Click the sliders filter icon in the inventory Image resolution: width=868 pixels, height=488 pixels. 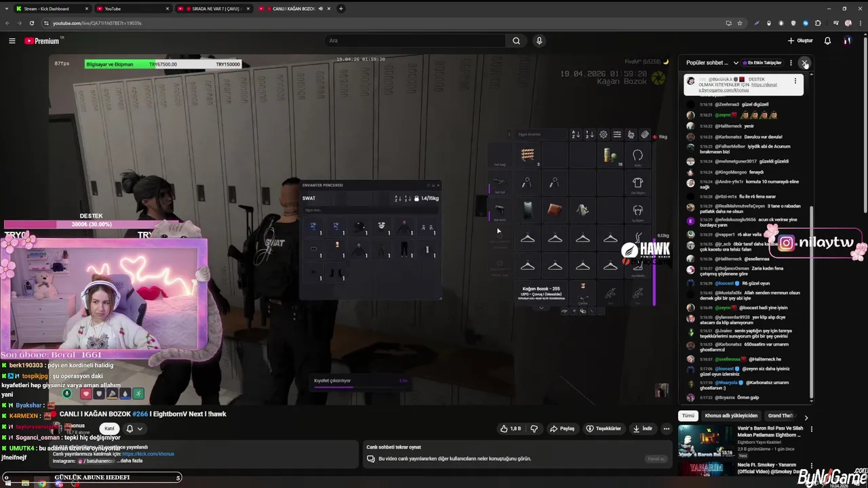point(617,134)
